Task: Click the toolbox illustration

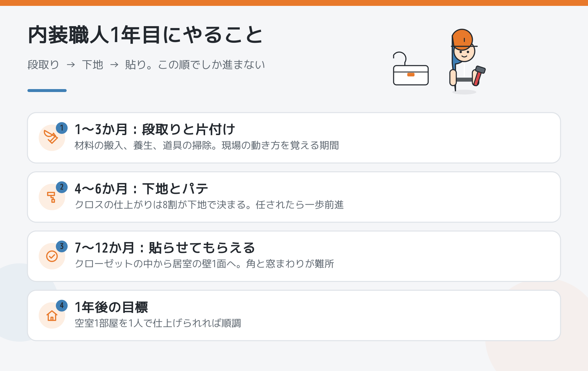Action: [x=411, y=69]
